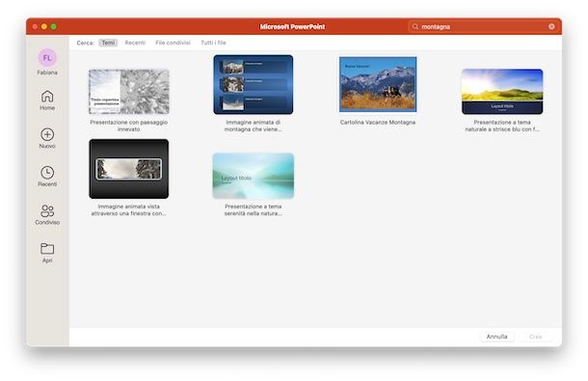Maximize the window with green button
Screen dimensions: 588x381
[54, 27]
